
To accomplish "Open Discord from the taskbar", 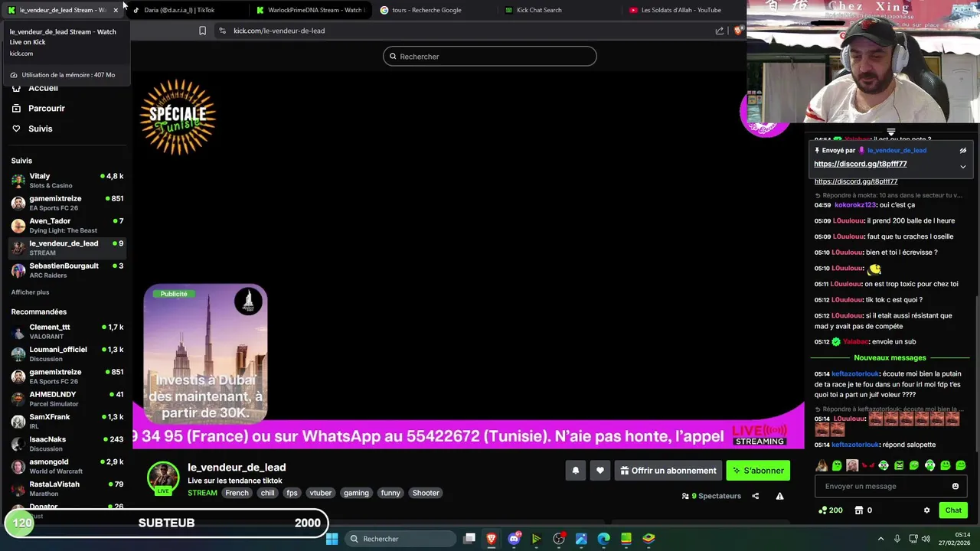I will pyautogui.click(x=514, y=539).
